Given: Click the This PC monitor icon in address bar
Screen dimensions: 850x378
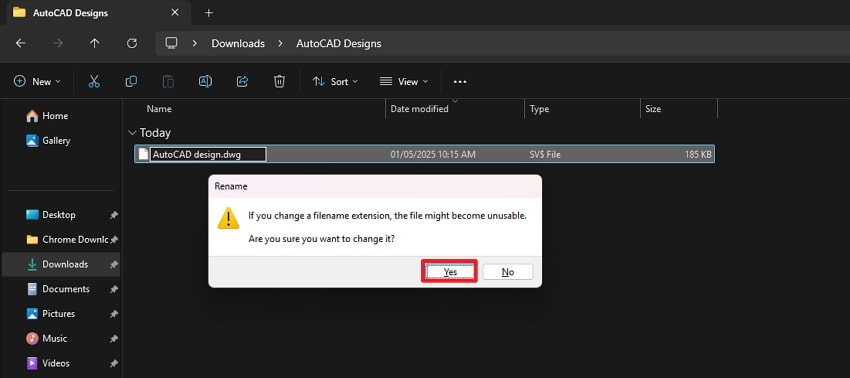Looking at the screenshot, I should 171,43.
